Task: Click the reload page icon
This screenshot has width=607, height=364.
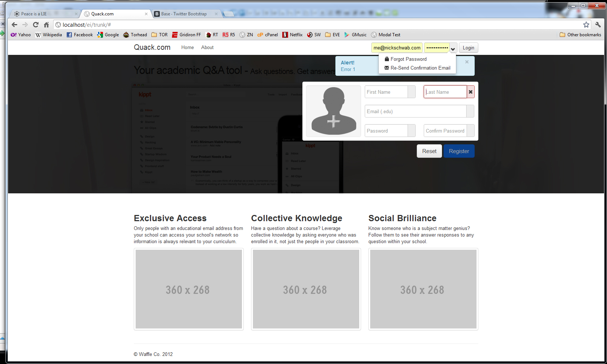Action: tap(36, 25)
